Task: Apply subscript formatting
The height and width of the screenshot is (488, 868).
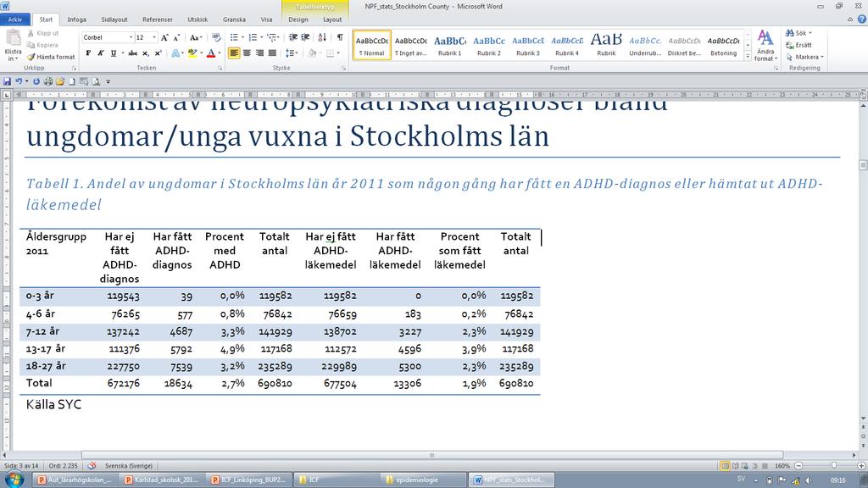Action: [145, 53]
